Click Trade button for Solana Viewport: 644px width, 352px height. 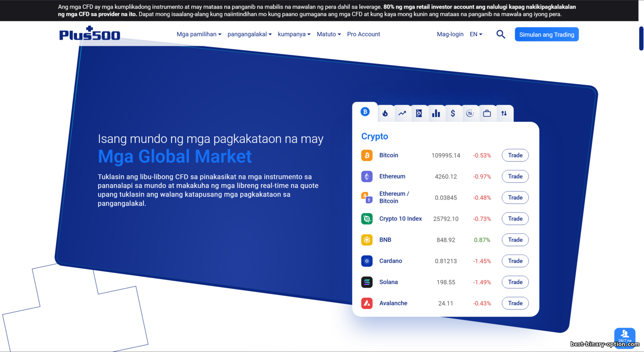[x=515, y=282]
